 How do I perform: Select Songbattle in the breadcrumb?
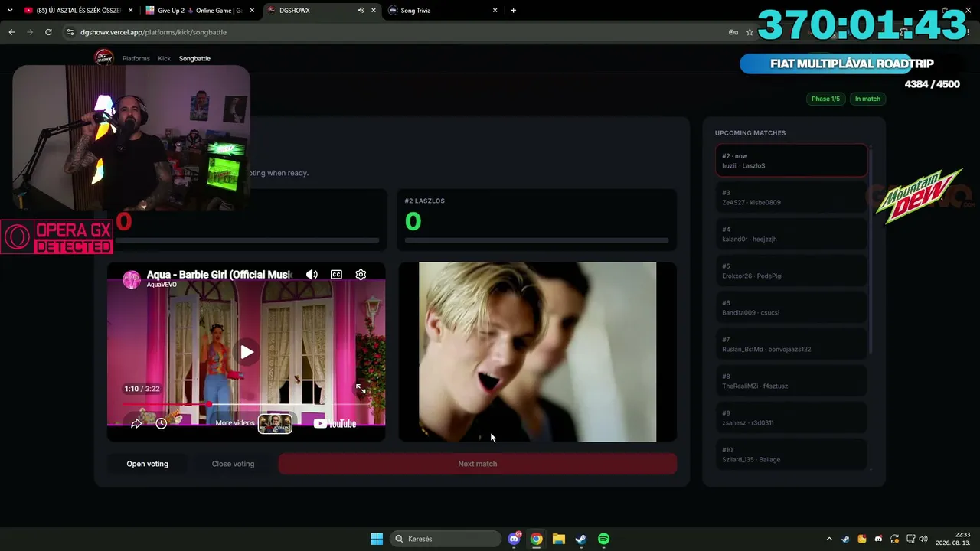point(194,58)
